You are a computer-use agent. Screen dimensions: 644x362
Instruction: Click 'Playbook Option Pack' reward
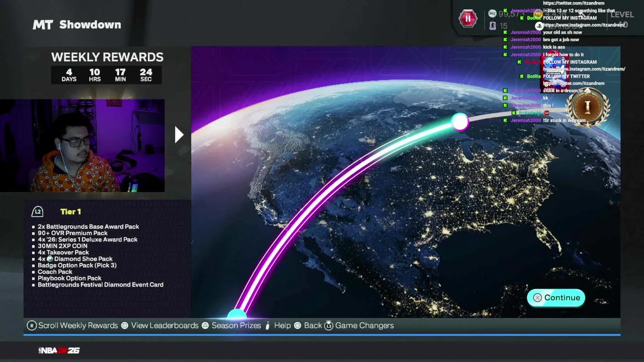(69, 279)
